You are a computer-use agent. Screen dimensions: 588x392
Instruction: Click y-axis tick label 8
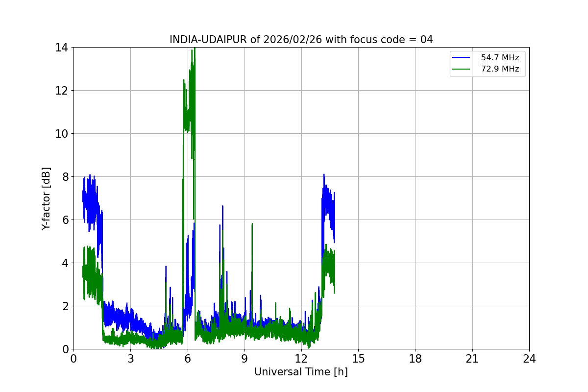(65, 177)
